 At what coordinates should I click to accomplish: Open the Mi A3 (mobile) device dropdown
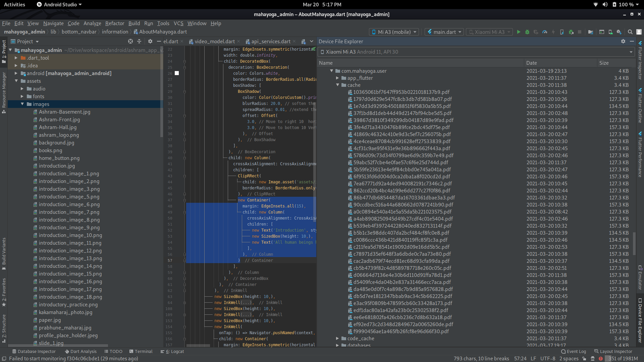pos(394,32)
